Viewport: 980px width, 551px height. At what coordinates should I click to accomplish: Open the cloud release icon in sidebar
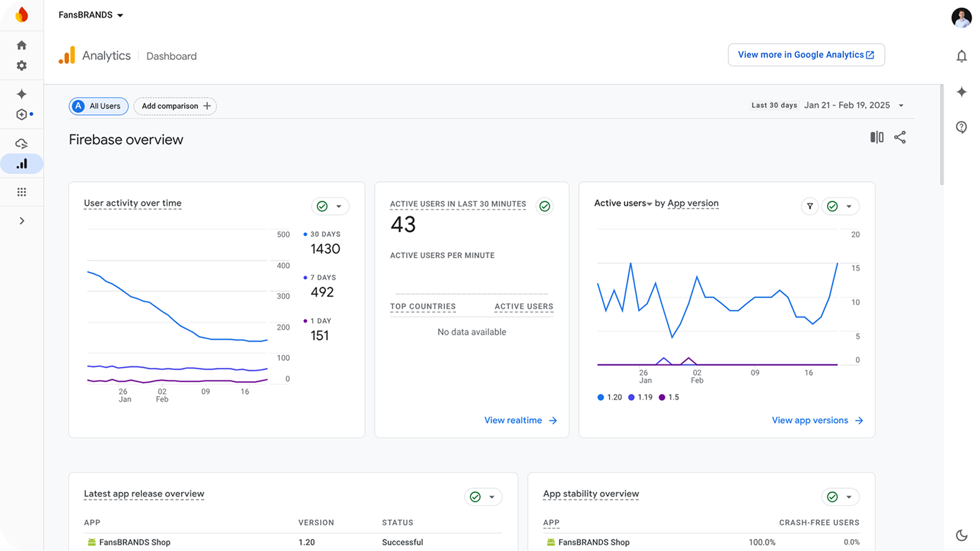pos(22,144)
